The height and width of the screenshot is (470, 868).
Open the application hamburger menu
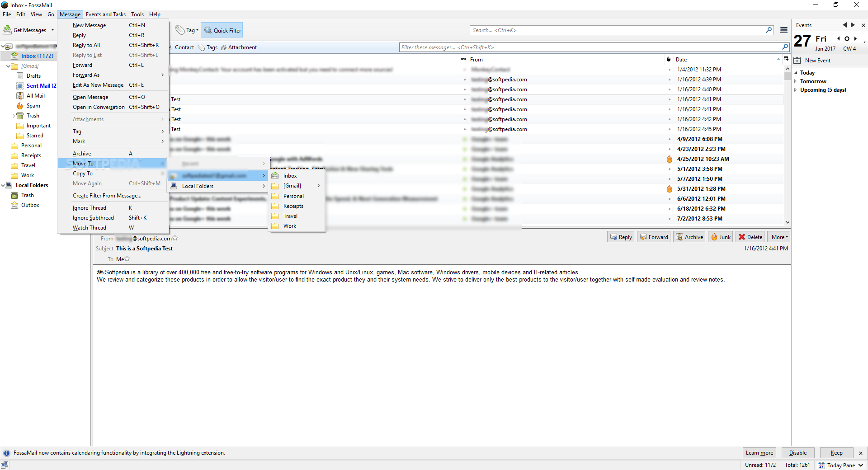[784, 30]
